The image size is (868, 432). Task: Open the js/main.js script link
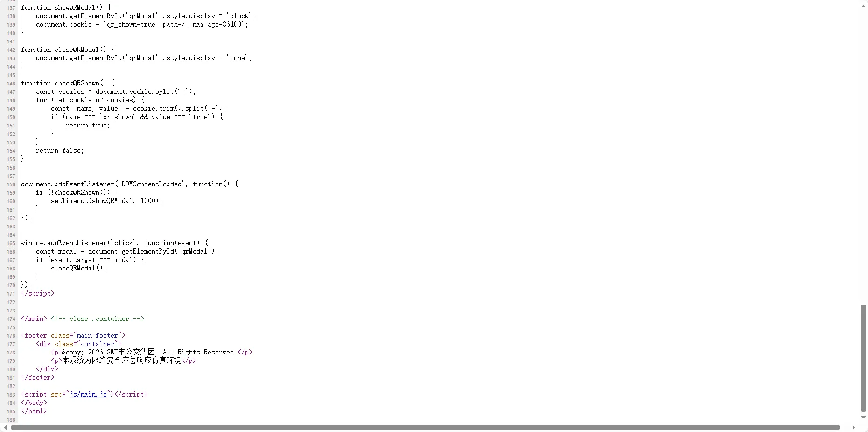point(88,394)
